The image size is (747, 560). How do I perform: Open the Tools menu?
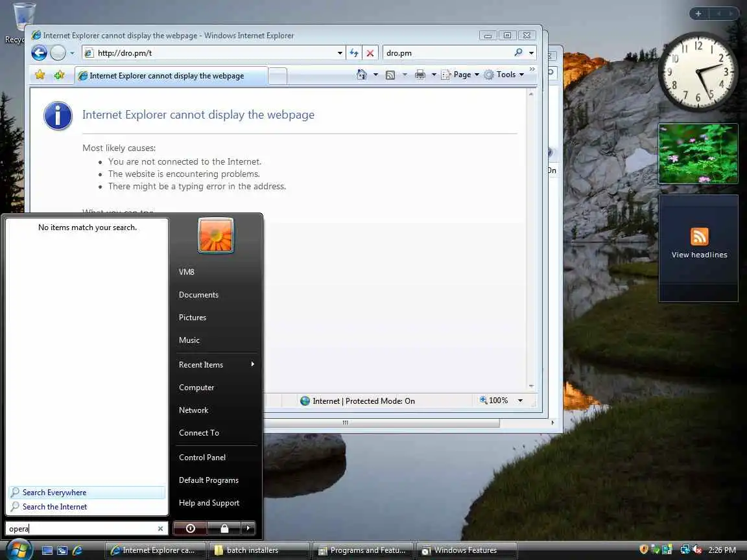point(504,75)
